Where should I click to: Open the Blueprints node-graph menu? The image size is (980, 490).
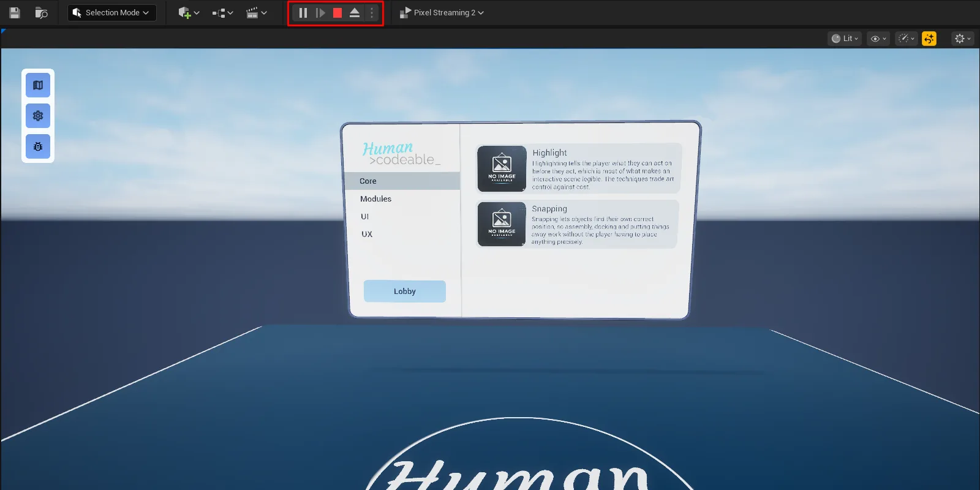coord(222,13)
